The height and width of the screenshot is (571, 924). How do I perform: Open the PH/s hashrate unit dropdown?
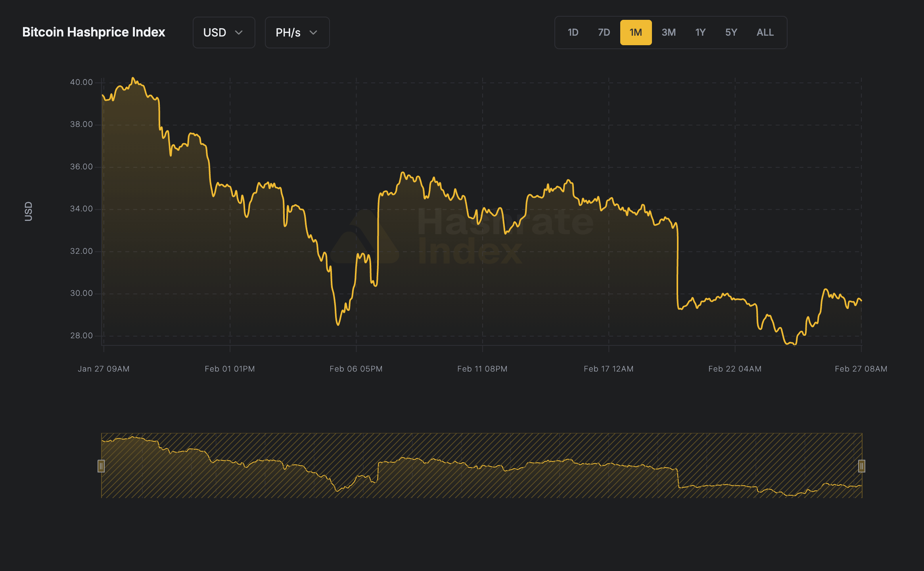coord(297,33)
